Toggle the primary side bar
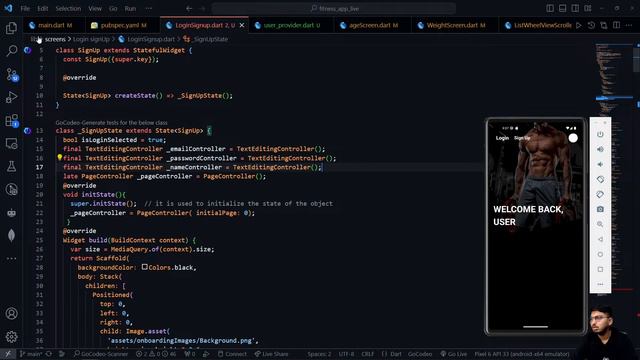 pyautogui.click(x=550, y=8)
